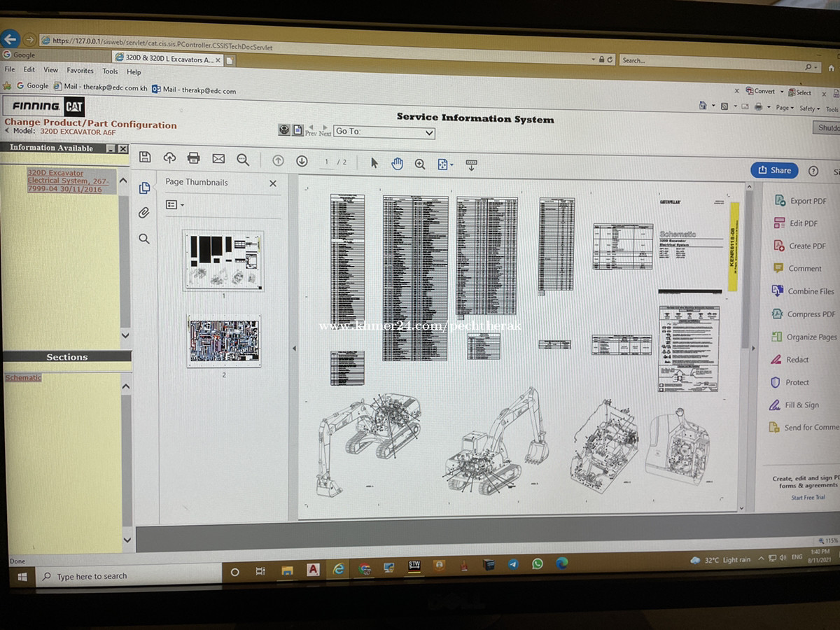
Task: Collapse the right tools pane arrow
Action: tap(753, 348)
